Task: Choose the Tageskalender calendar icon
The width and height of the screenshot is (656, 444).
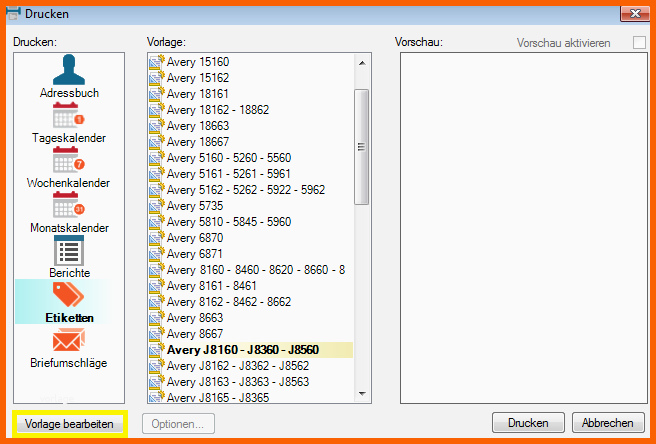Action: pos(69,115)
